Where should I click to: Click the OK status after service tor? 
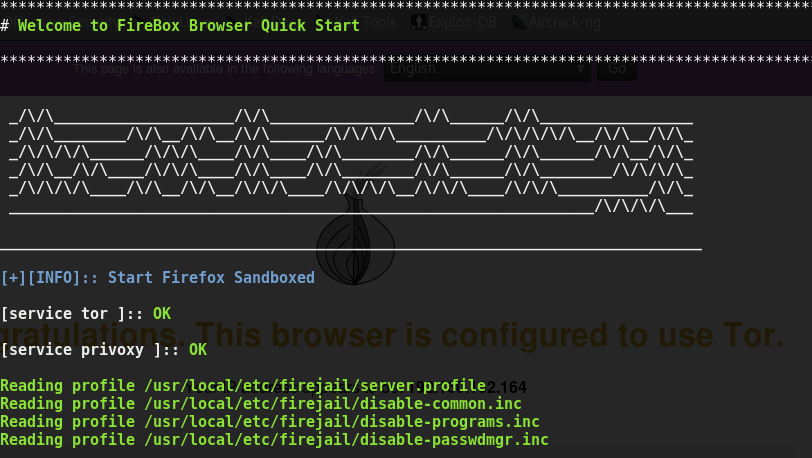[x=162, y=313]
